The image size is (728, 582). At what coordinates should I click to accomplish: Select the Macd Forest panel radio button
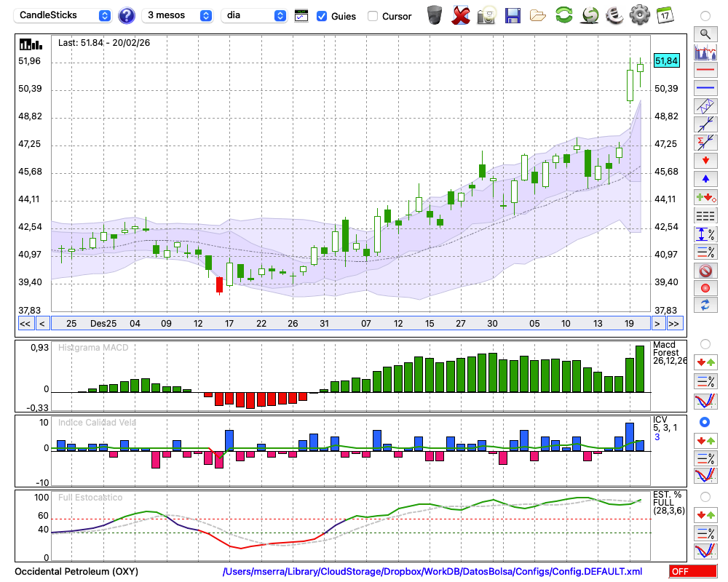705,343
